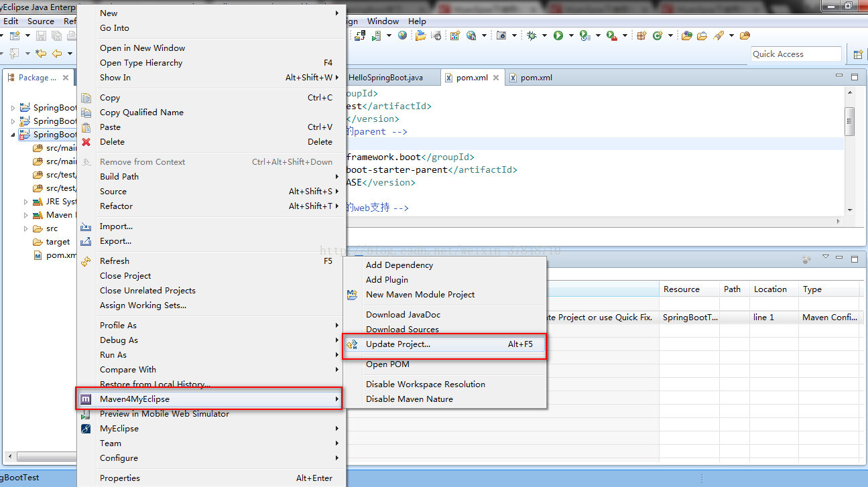868x487 pixels.
Task: Click the editor vertical scrollbar thumb
Action: [x=849, y=121]
